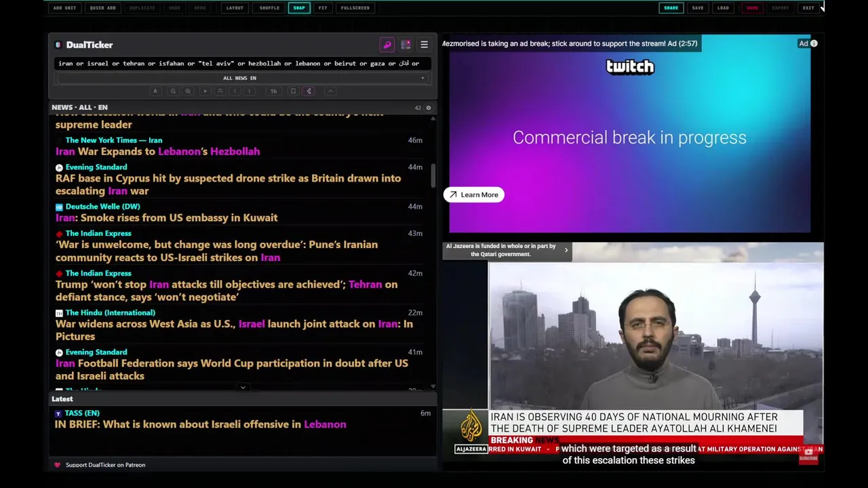This screenshot has width=868, height=488.
Task: Click the bookmark icon in ticker toolbar
Action: pyautogui.click(x=293, y=91)
